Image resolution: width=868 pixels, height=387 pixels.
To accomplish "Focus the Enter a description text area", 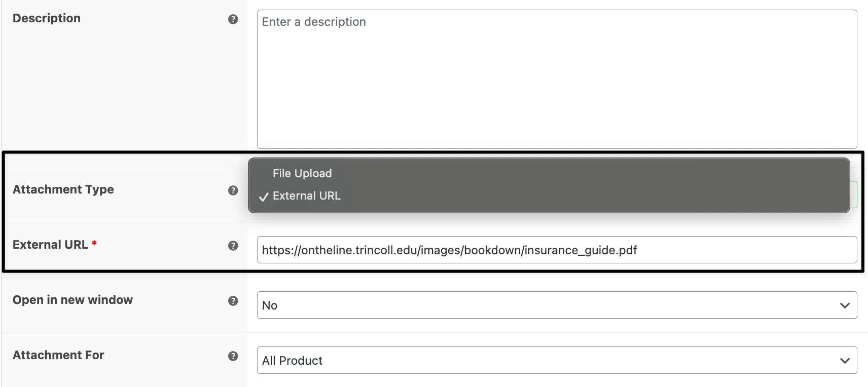I will pyautogui.click(x=557, y=79).
